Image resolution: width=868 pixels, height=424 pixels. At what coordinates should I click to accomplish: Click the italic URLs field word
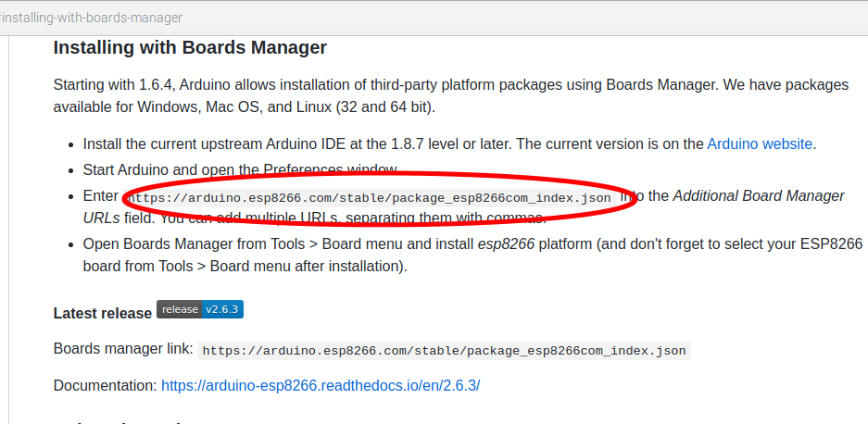[x=101, y=218]
